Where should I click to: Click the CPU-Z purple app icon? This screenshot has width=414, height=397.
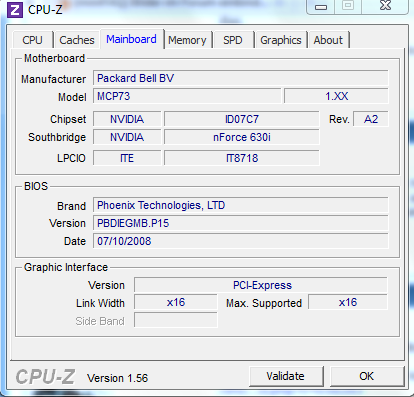point(15,10)
